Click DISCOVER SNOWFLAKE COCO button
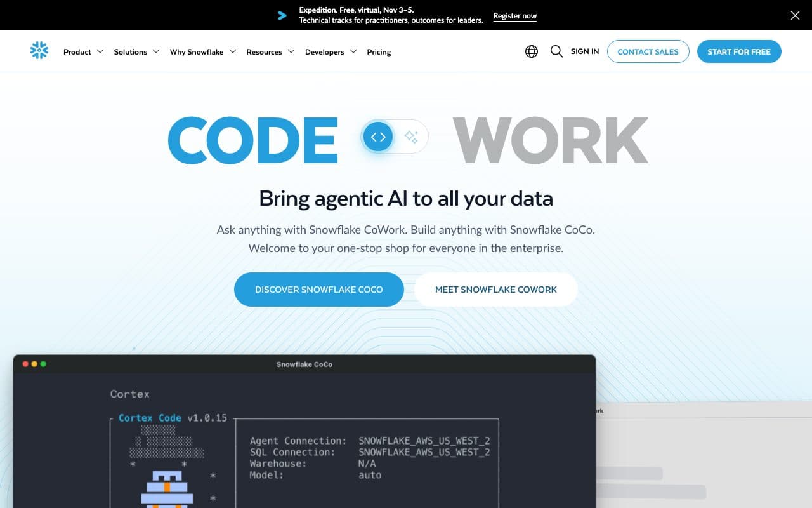The image size is (812, 508). point(319,290)
